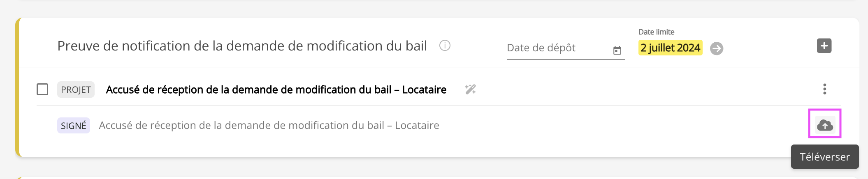Click the yellow left border of the card
Screen dimensions: 868x179
click(x=17, y=87)
